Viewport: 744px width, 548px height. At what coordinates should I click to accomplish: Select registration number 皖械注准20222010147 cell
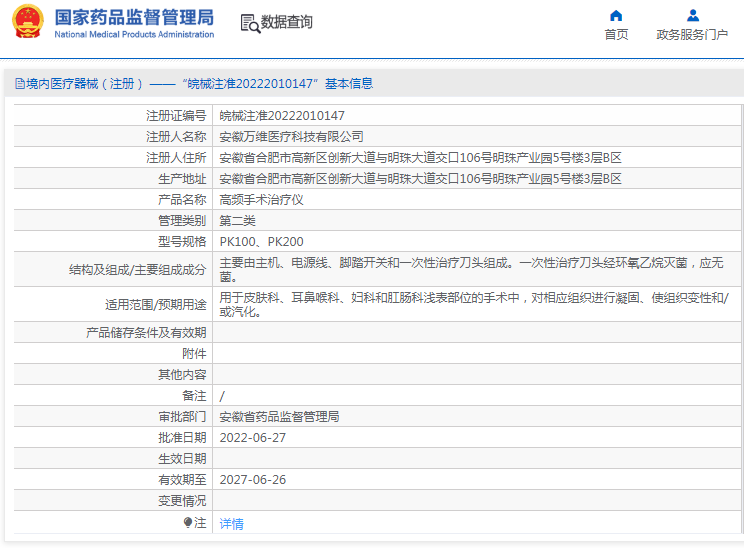pyautogui.click(x=282, y=116)
